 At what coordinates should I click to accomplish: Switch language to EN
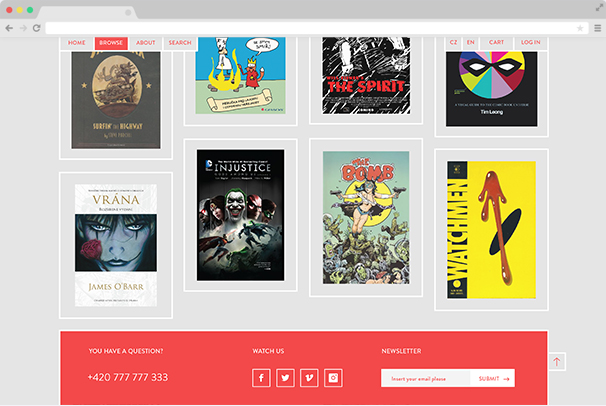470,43
